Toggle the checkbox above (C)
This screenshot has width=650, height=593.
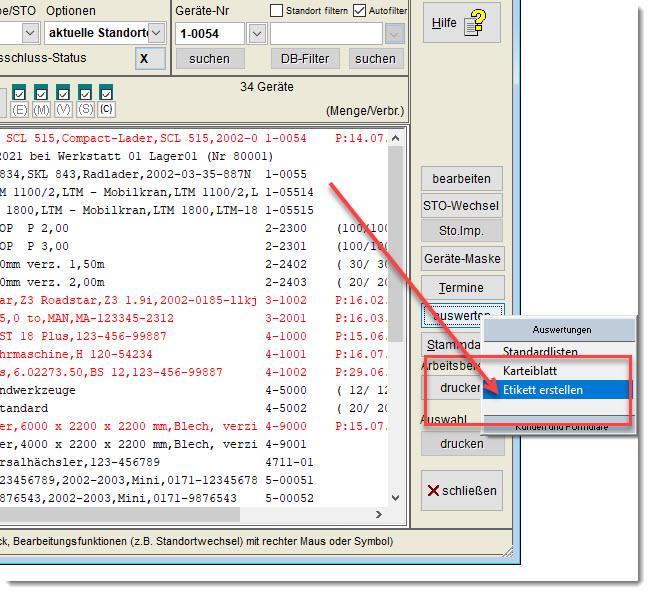(x=106, y=92)
